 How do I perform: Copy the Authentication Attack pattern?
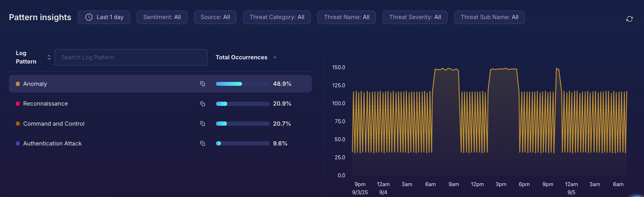[203, 143]
